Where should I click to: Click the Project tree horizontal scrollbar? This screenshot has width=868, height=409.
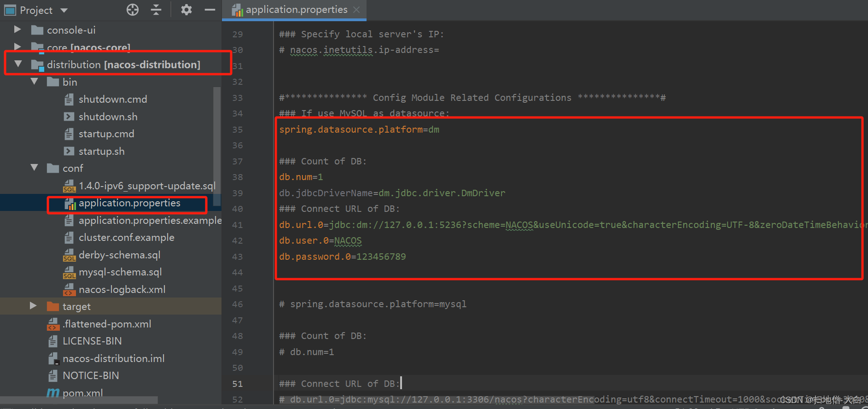pos(79,400)
